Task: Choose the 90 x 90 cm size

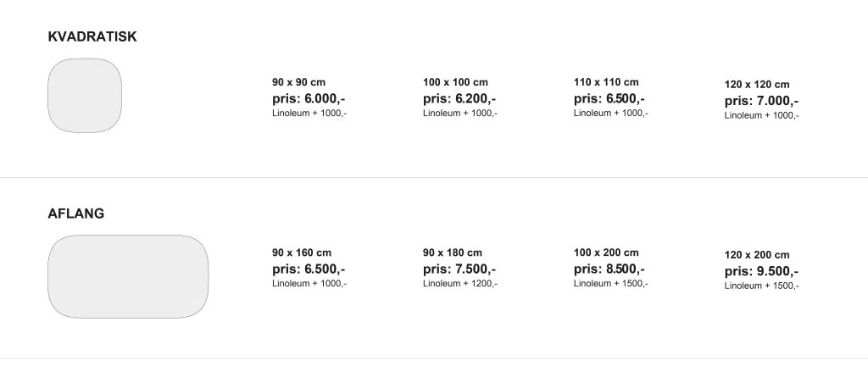Action: tap(299, 82)
